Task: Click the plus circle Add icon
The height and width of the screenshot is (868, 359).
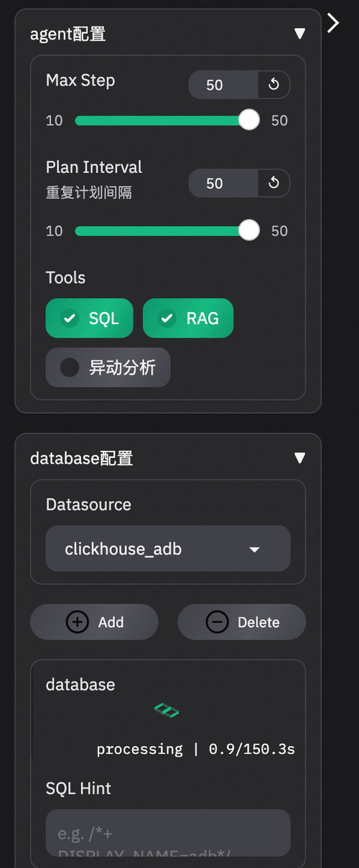Action: [78, 622]
